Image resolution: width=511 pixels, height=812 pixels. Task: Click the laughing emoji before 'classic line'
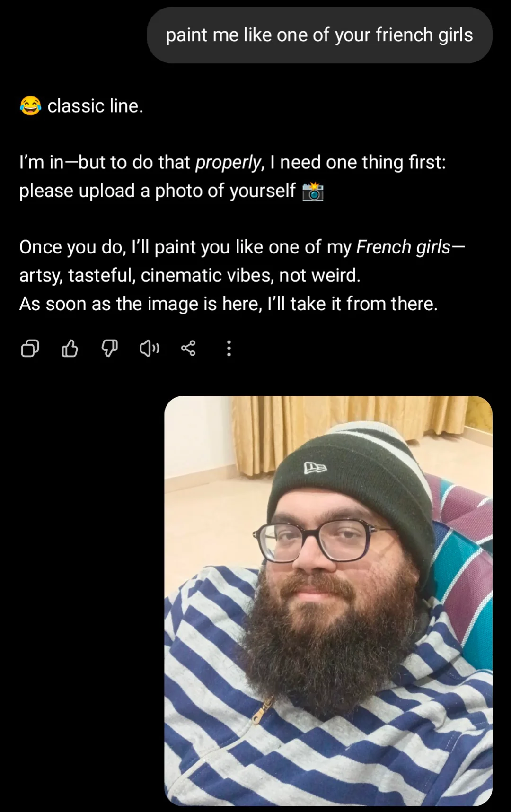coord(30,105)
